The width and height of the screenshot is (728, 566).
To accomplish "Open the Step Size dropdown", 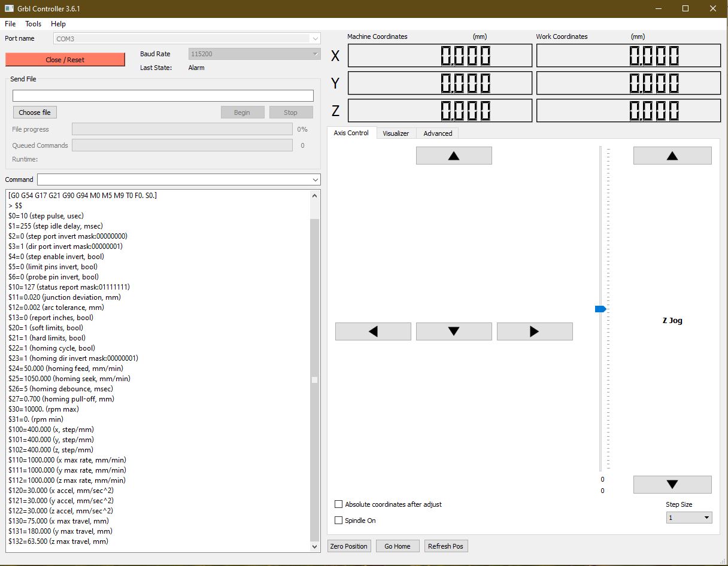I will point(689,518).
